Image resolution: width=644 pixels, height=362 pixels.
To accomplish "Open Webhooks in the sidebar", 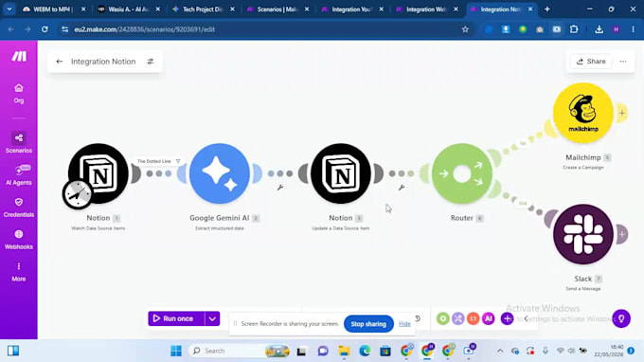I will coord(19,240).
